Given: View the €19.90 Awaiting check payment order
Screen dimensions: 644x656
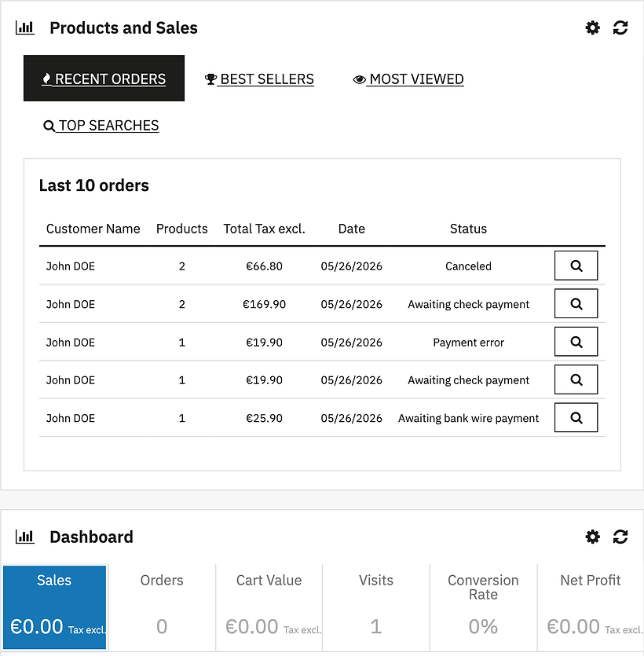Looking at the screenshot, I should point(576,379).
